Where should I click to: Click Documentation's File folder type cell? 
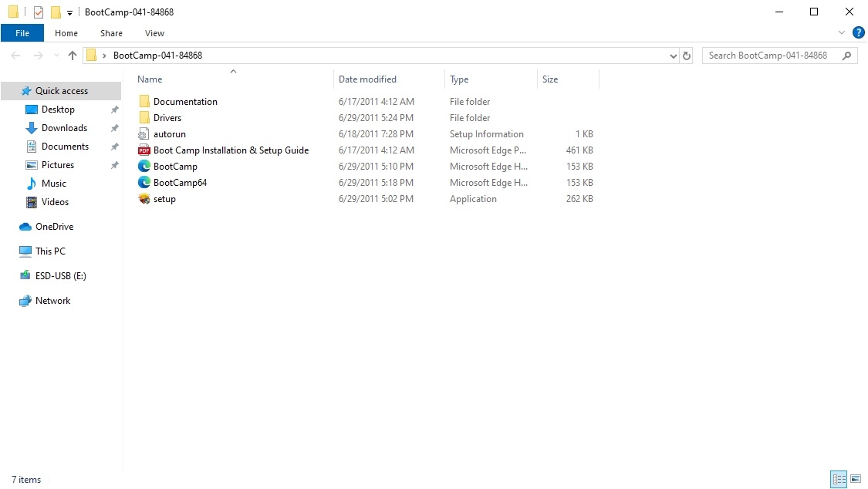[470, 101]
